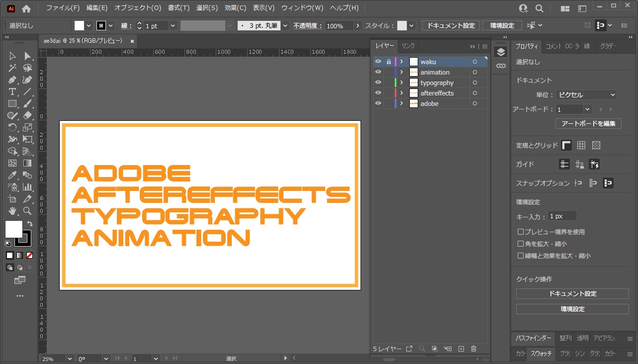Select the Direct Selection tool

(x=28, y=56)
